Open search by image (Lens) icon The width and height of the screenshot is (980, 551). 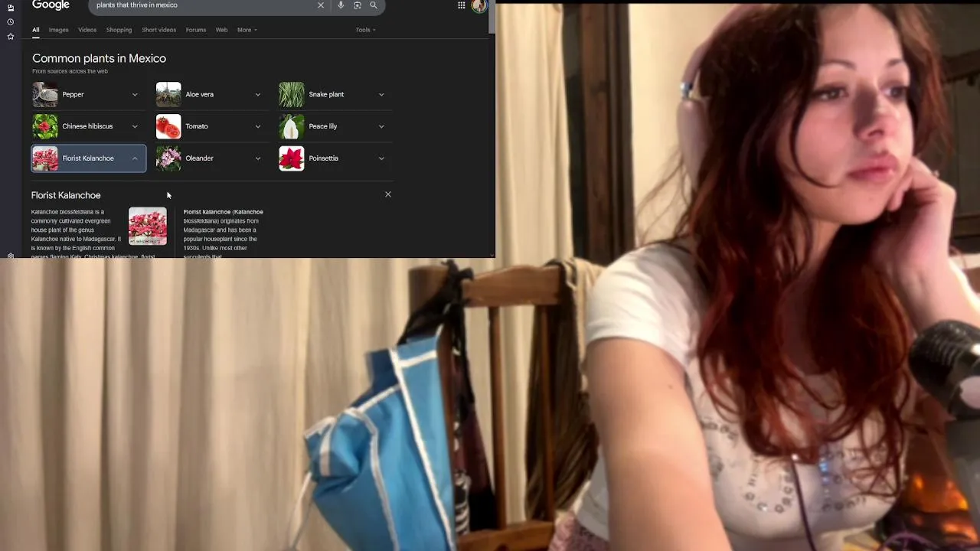pos(358,5)
